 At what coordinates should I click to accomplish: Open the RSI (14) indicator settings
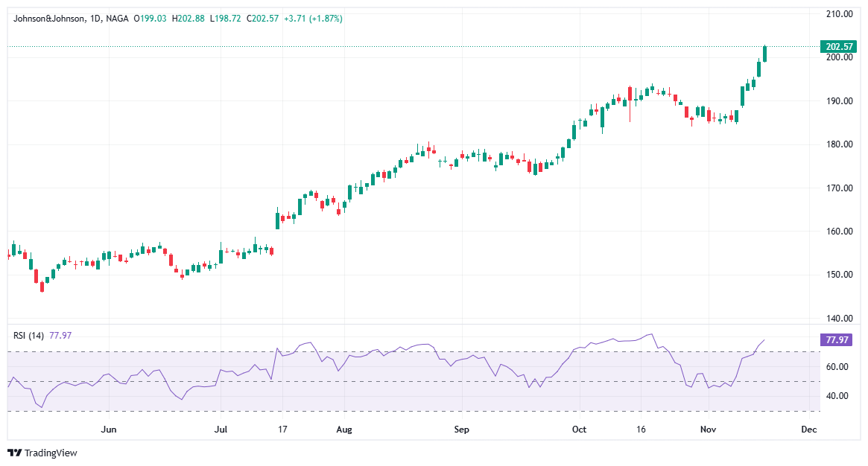click(31, 335)
